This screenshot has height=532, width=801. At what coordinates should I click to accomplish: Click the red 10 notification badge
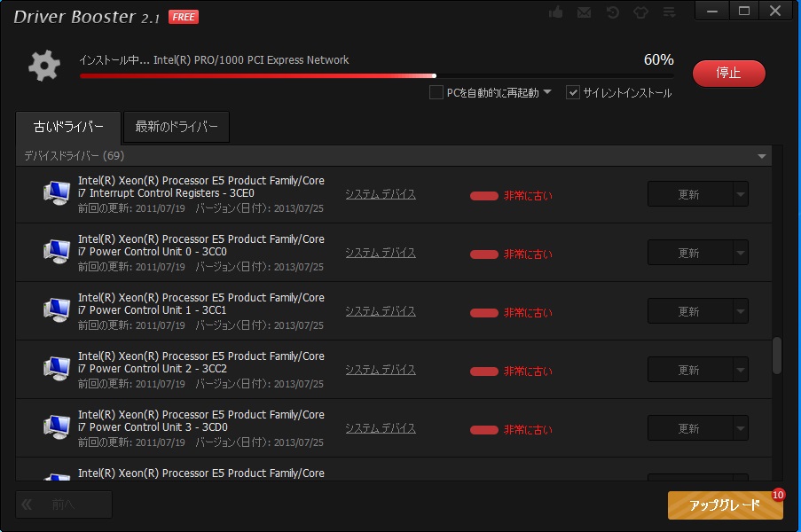778,495
